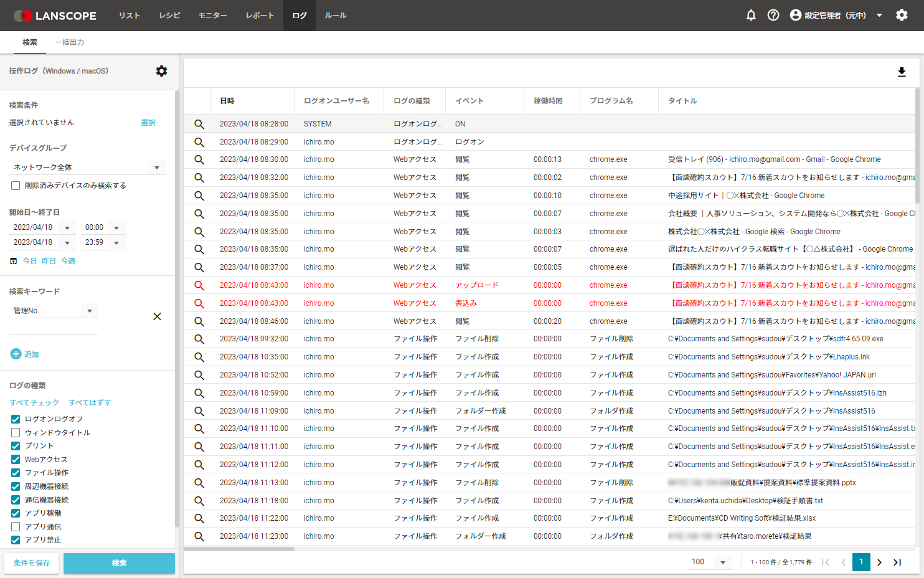Click すべてはずす link
Image resolution: width=924 pixels, height=578 pixels.
coord(90,403)
